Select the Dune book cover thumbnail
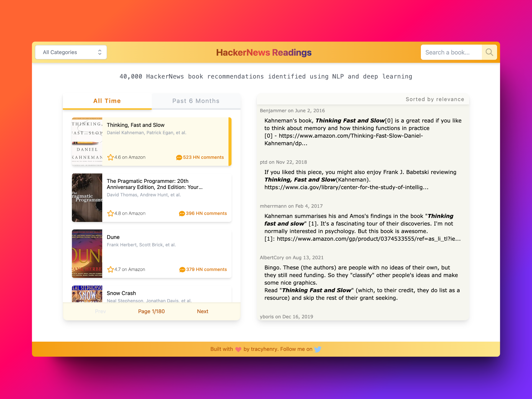This screenshot has height=399, width=532. tap(87, 254)
